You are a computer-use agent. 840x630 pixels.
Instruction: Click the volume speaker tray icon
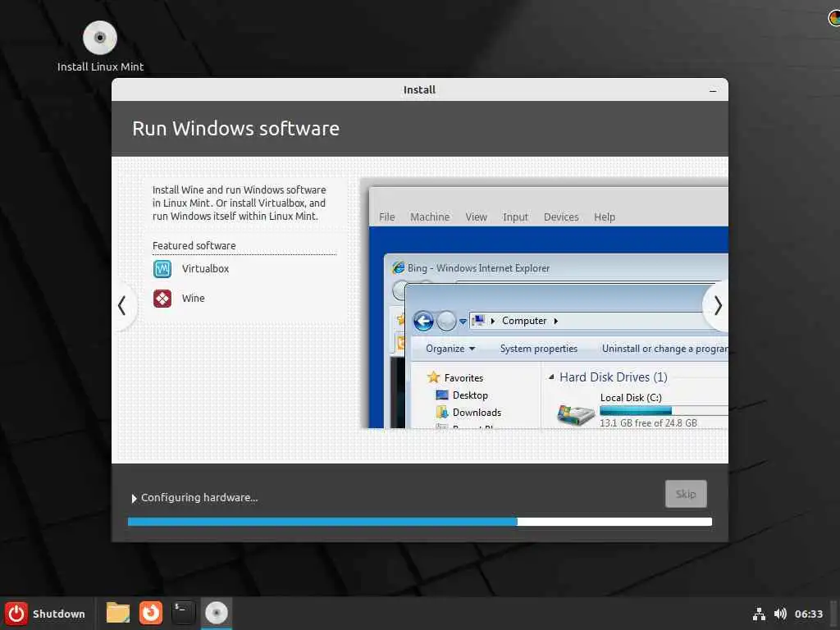(780, 614)
